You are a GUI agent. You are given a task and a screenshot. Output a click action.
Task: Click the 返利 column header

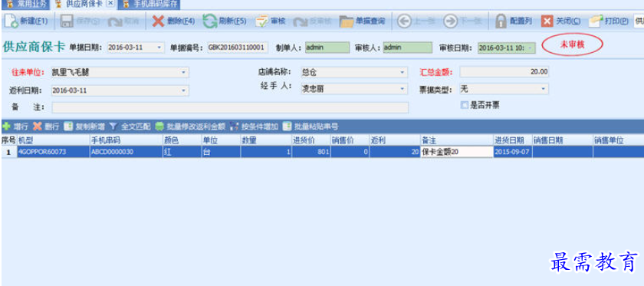(x=395, y=140)
